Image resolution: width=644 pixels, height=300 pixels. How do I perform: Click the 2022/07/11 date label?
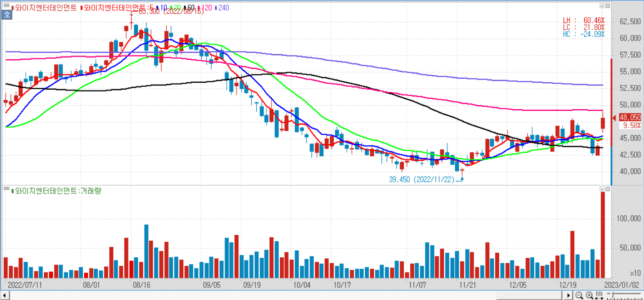point(25,285)
